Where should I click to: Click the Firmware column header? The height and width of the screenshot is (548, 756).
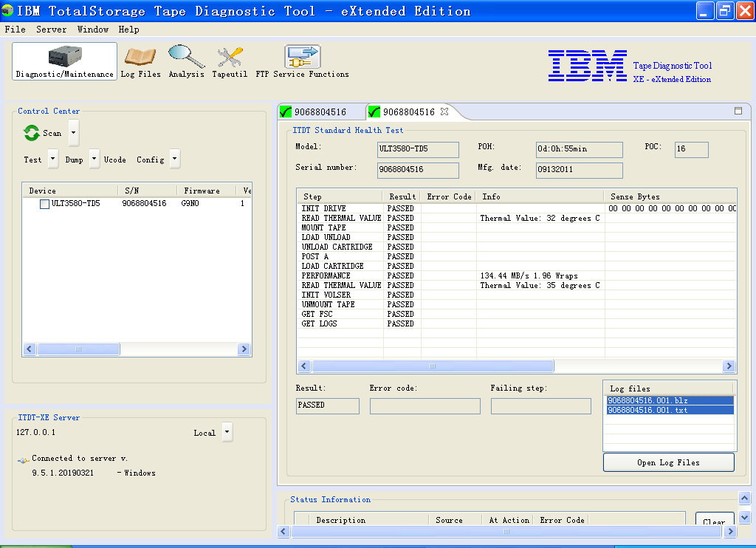(x=207, y=191)
